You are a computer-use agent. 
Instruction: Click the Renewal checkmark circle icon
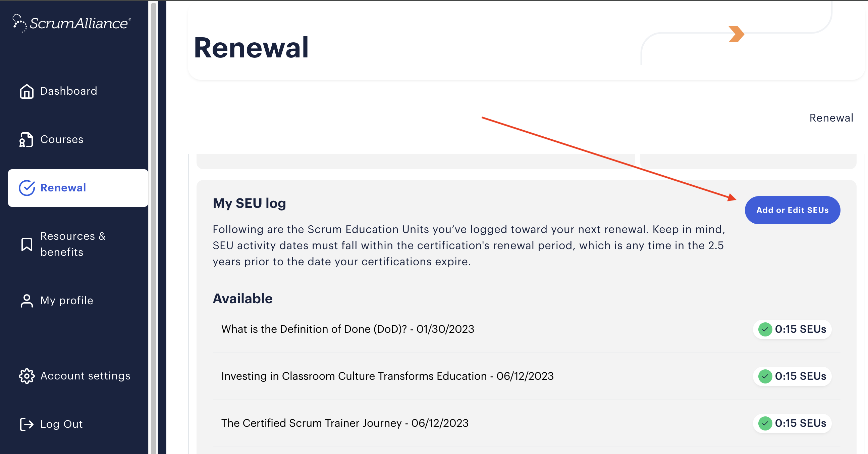(x=27, y=188)
